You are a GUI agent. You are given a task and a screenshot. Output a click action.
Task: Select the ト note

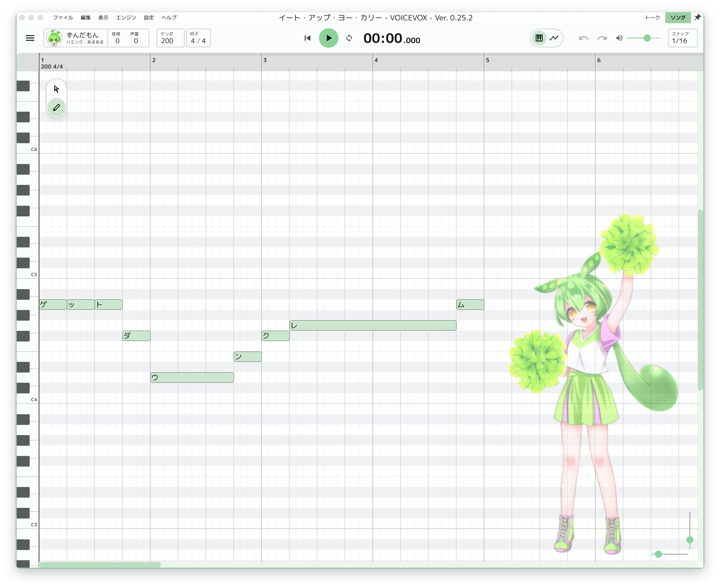(109, 304)
